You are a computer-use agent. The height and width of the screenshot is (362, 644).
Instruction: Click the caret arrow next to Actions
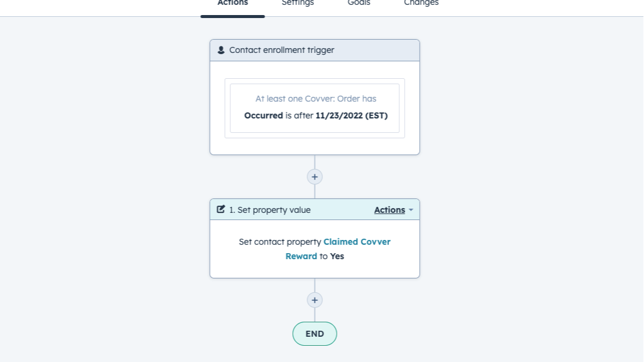411,210
